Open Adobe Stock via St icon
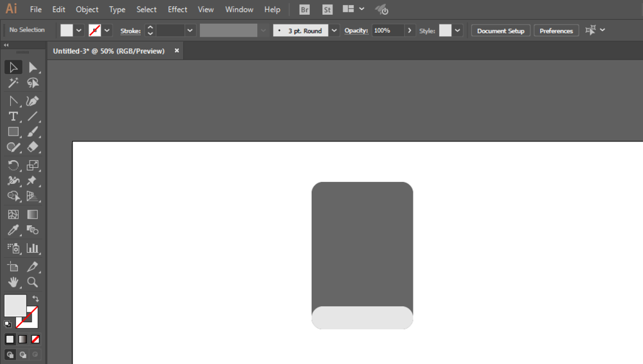Screen dimensions: 643x364 coord(327,10)
